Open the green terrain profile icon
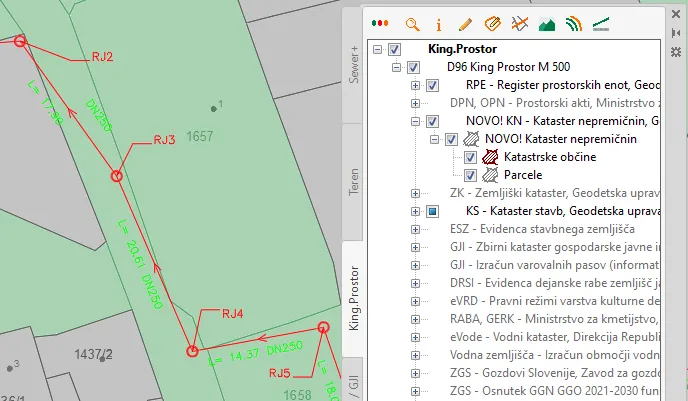Viewport: 688px width, 401px height. tap(546, 22)
